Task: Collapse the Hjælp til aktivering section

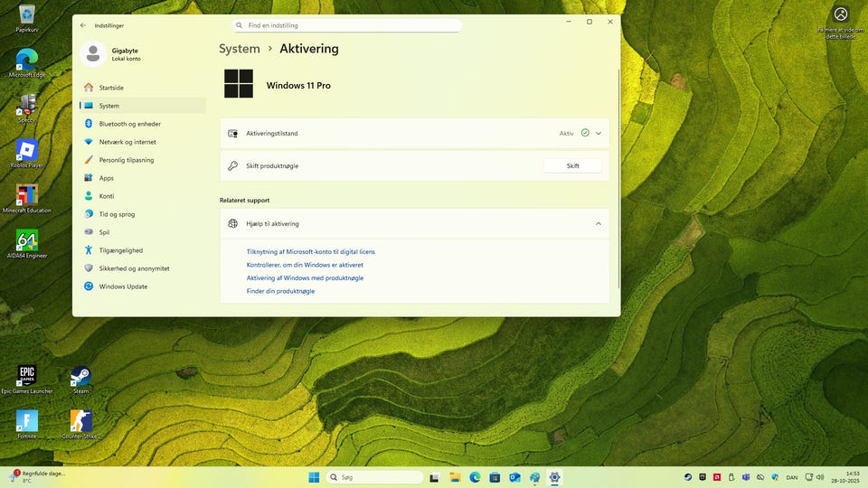Action: (x=598, y=223)
